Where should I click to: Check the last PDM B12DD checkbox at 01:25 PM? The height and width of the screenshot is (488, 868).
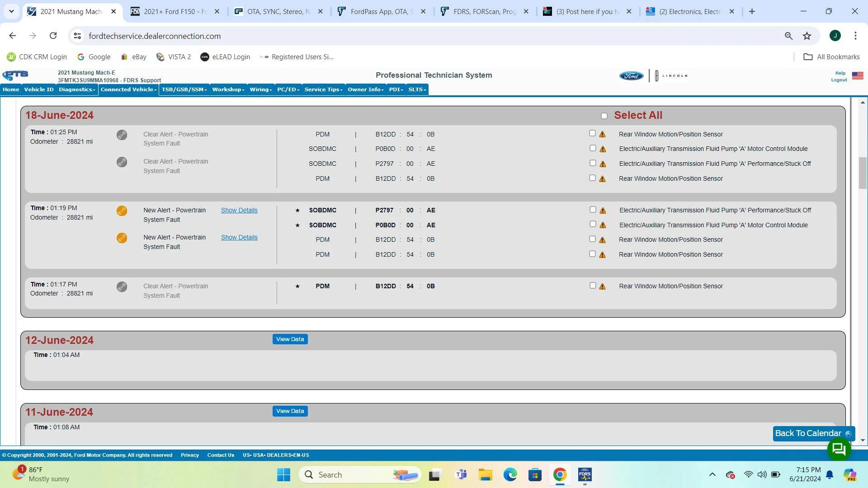(593, 178)
